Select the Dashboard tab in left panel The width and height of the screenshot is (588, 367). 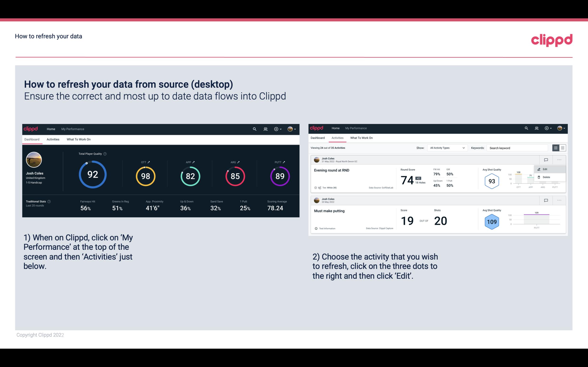pyautogui.click(x=32, y=139)
